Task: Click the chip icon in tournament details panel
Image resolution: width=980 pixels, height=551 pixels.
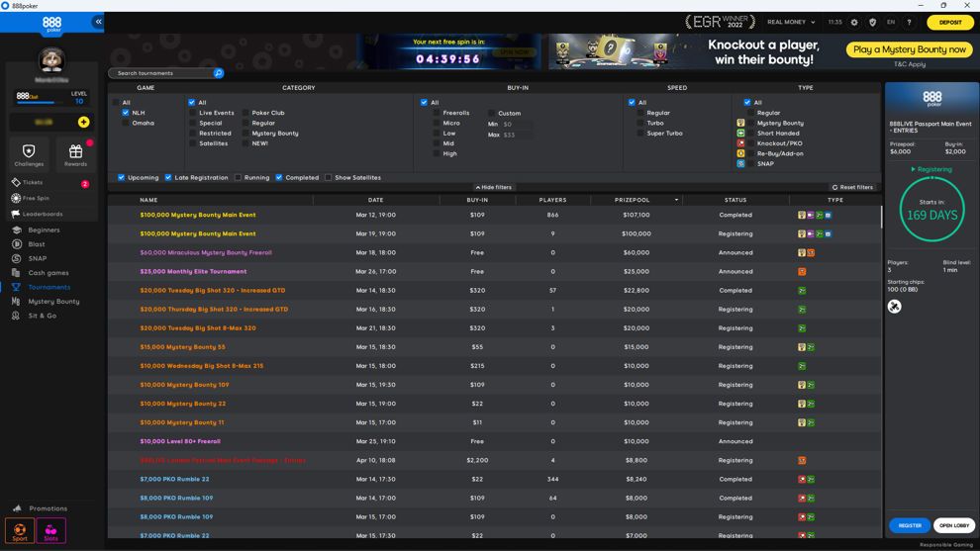Action: [895, 306]
